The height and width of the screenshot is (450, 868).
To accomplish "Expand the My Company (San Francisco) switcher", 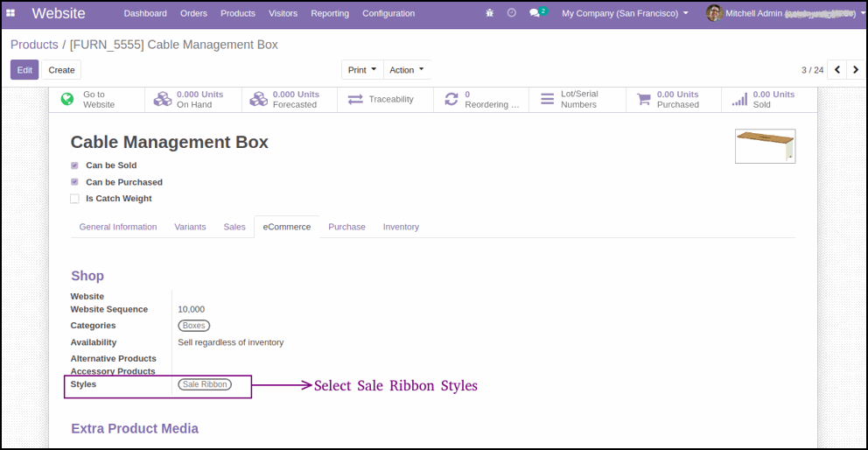I will click(x=625, y=13).
